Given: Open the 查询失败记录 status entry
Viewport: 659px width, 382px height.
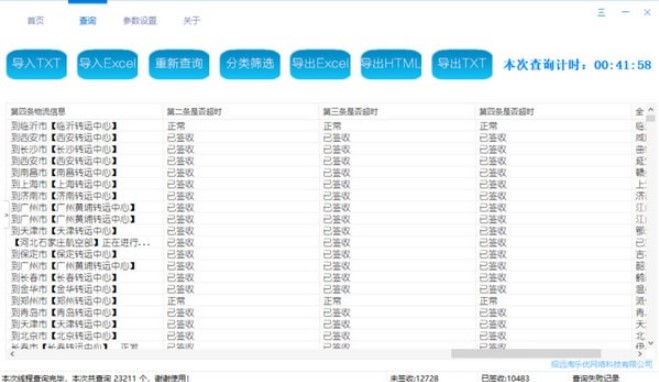Looking at the screenshot, I should [596, 378].
